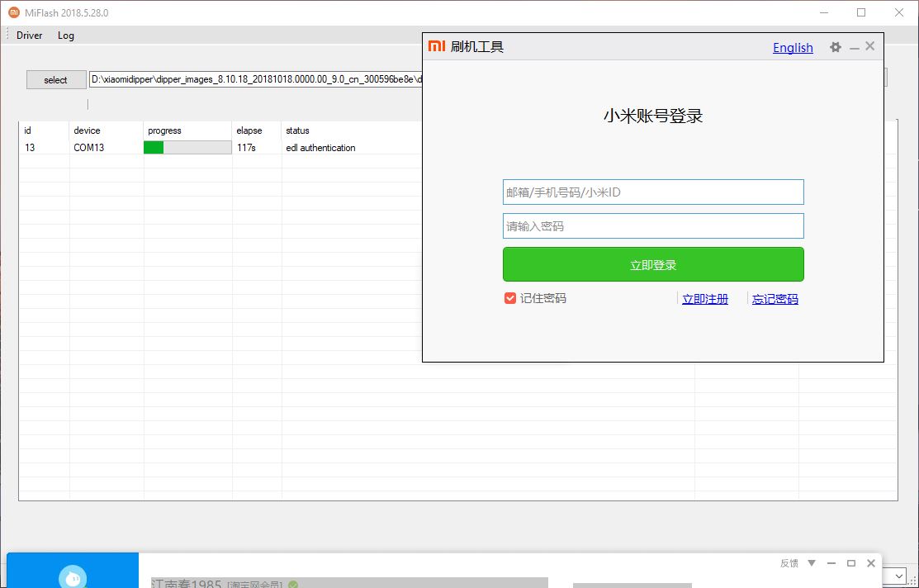Minimize the 刷机工具 login dialog

point(855,48)
